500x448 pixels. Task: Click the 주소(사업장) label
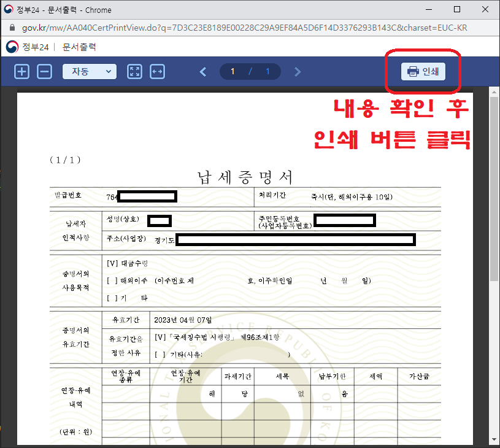click(x=126, y=238)
